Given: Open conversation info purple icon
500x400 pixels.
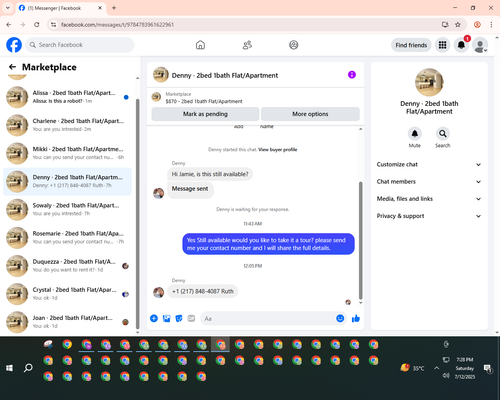Looking at the screenshot, I should [x=352, y=75].
